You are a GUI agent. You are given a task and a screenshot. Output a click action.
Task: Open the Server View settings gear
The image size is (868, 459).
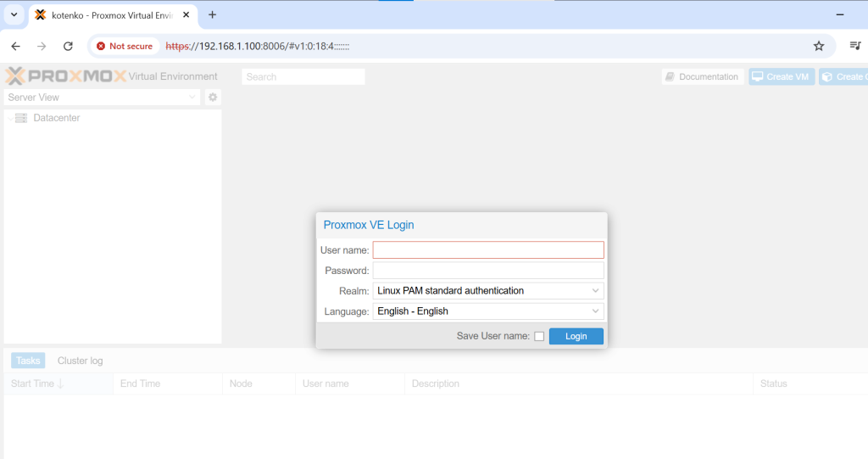pyautogui.click(x=213, y=97)
